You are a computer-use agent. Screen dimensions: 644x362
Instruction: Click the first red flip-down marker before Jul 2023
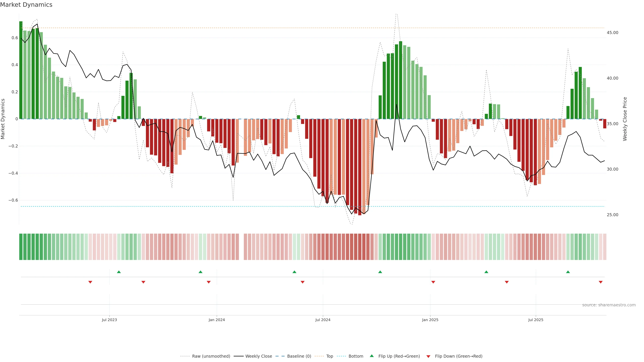tap(90, 282)
